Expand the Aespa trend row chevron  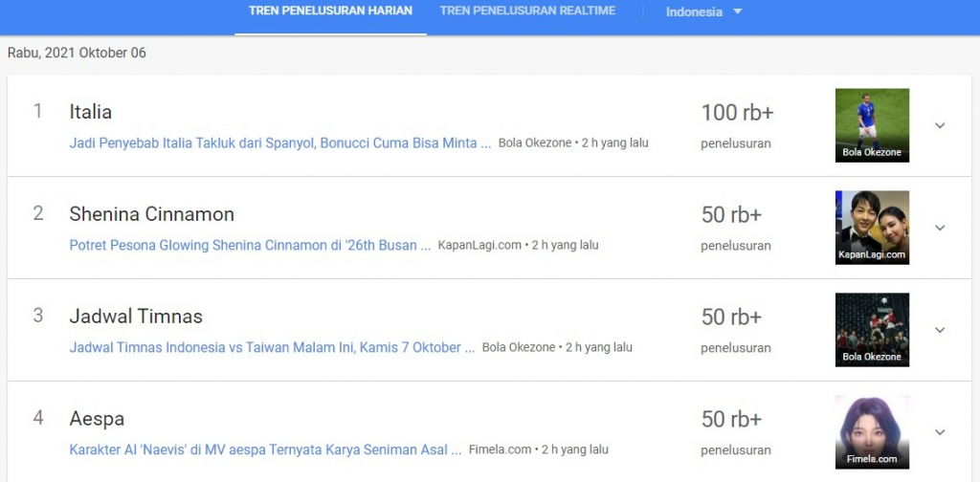coord(940,432)
